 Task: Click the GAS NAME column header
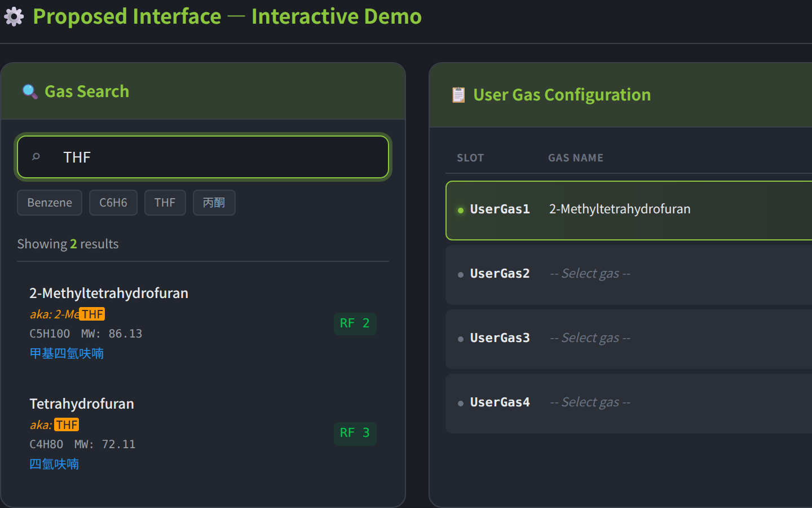(x=576, y=158)
